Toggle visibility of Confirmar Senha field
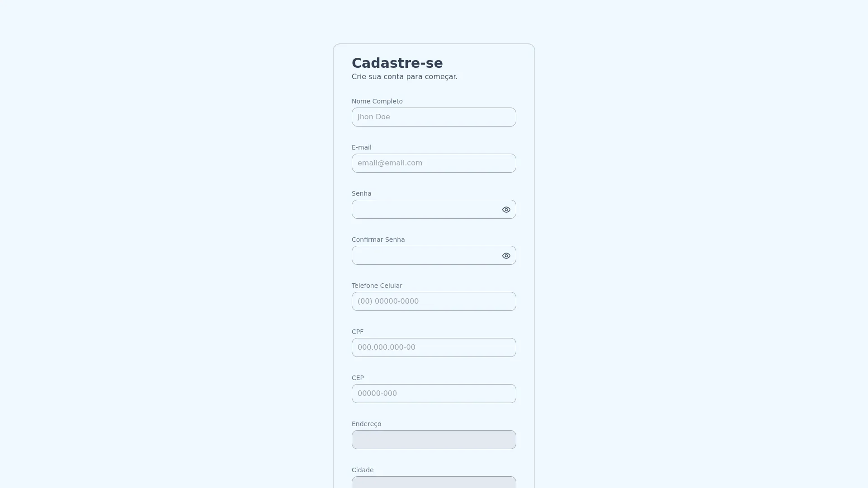 pos(506,256)
